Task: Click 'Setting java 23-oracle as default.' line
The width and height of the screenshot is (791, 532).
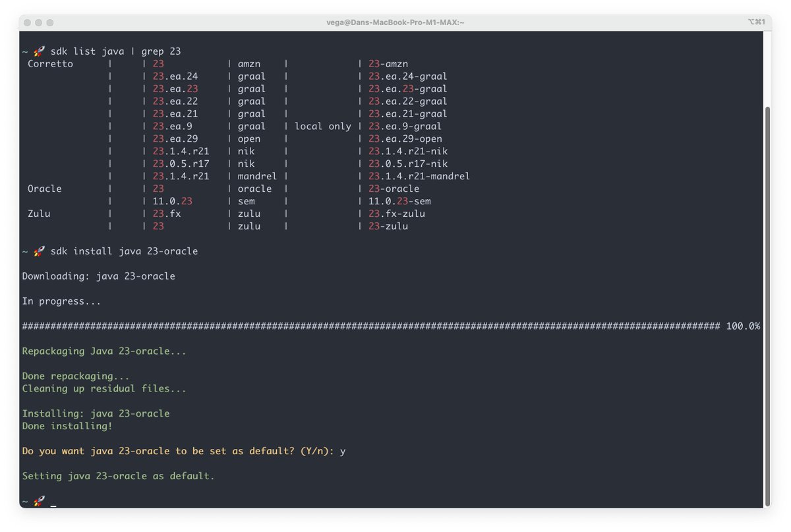Action: 119,476
